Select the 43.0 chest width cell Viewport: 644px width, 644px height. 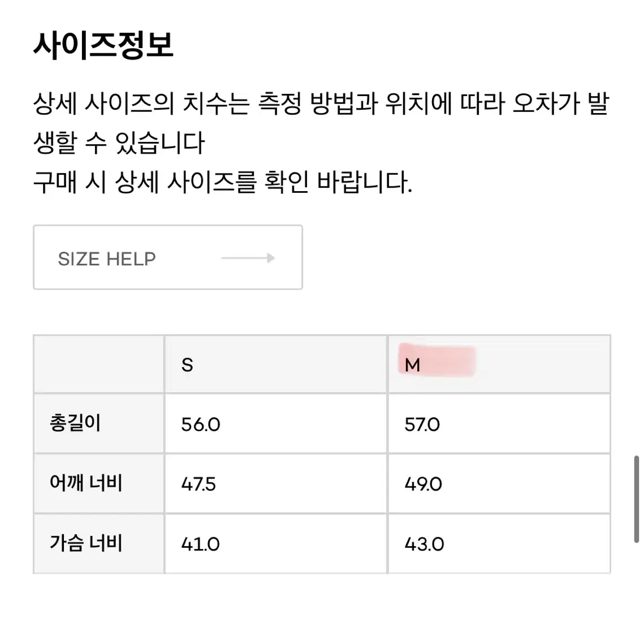499,543
